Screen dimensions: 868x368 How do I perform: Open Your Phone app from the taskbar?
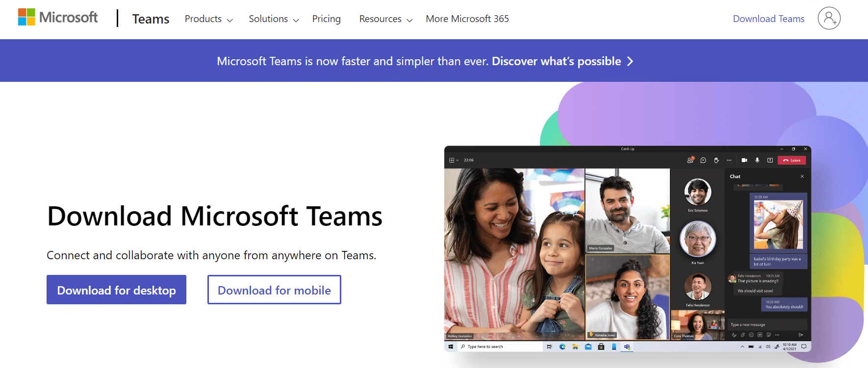point(614,346)
